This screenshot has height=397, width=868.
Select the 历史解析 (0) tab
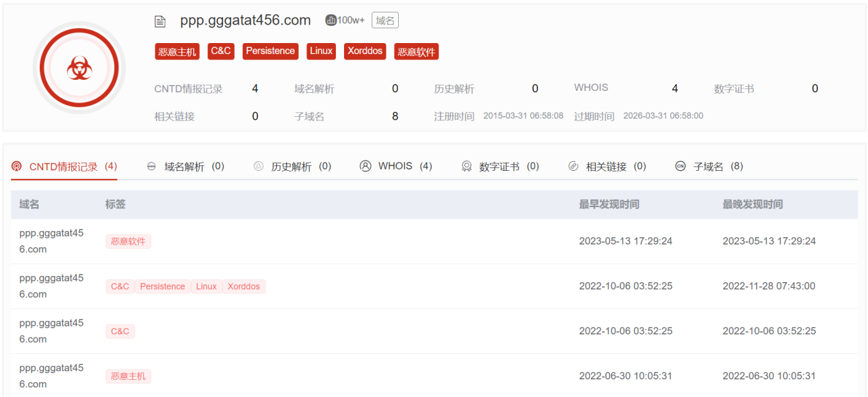tap(301, 166)
